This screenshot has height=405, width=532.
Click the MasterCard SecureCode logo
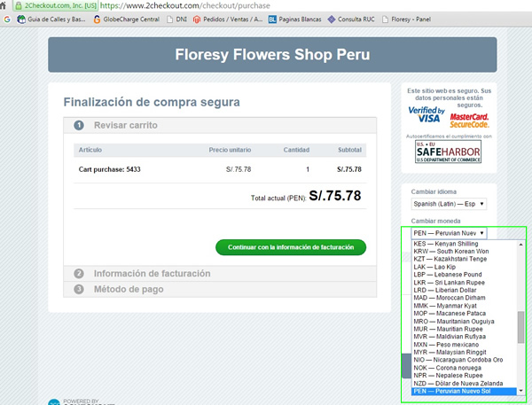[x=469, y=121]
